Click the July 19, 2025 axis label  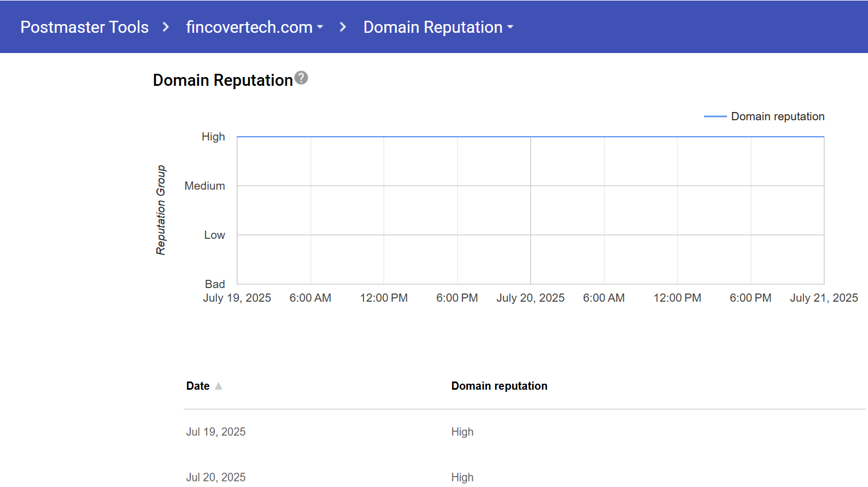point(237,298)
